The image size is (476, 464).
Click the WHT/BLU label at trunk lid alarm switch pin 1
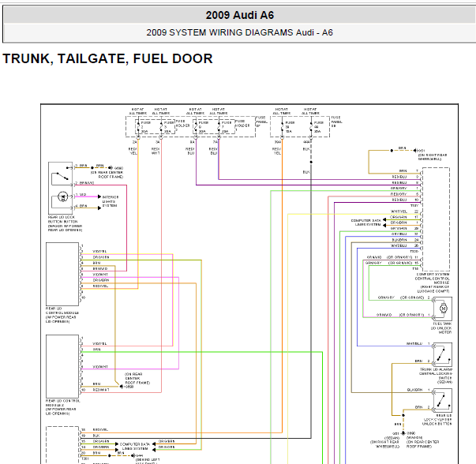(x=414, y=343)
